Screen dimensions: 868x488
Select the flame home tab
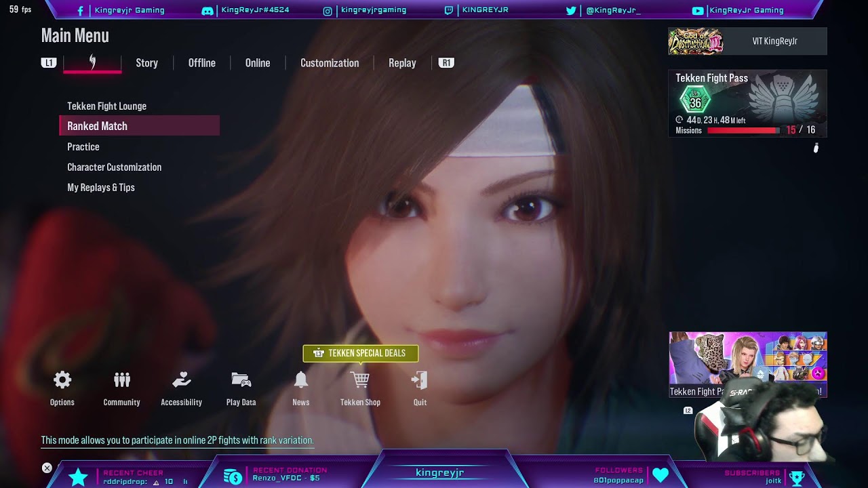[x=92, y=62]
